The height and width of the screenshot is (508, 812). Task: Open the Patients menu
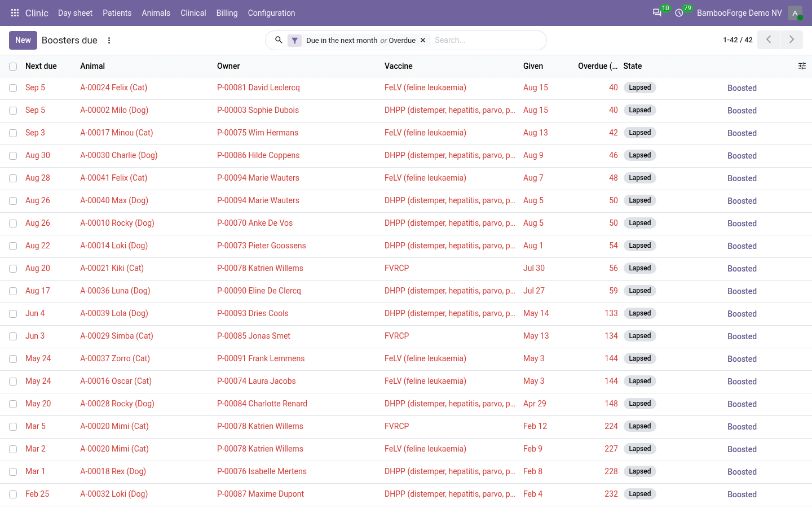click(117, 13)
